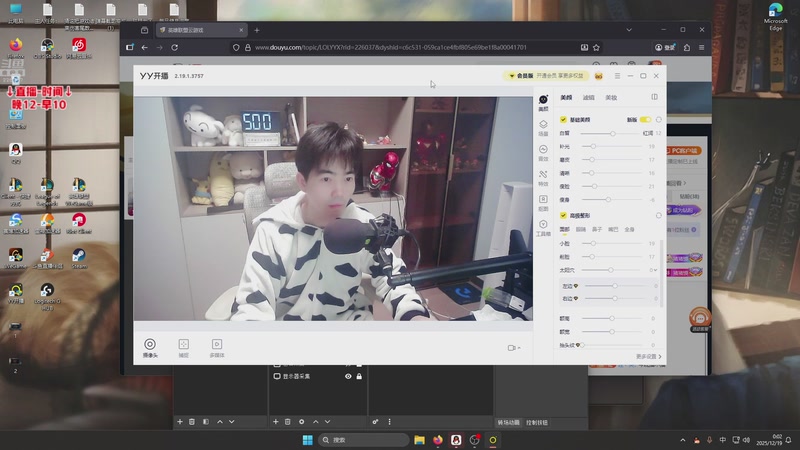This screenshot has width=800, height=450.
Task: Select the 摄像头 camera source icon
Action: pos(150,347)
